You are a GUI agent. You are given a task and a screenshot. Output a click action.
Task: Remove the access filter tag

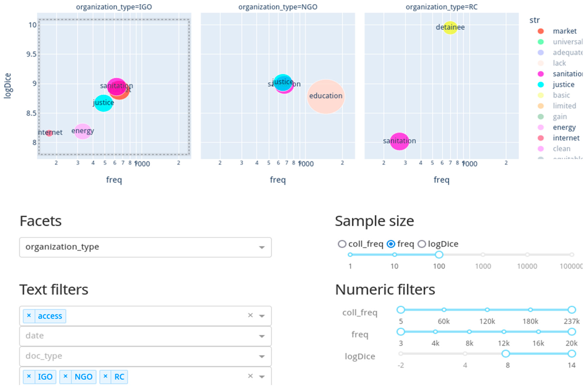tap(29, 316)
